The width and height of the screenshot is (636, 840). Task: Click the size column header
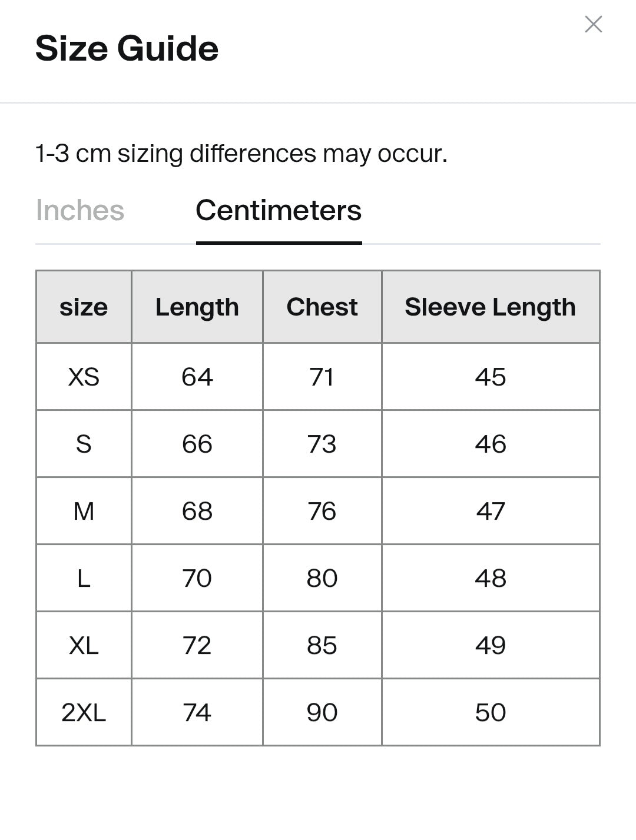83,307
